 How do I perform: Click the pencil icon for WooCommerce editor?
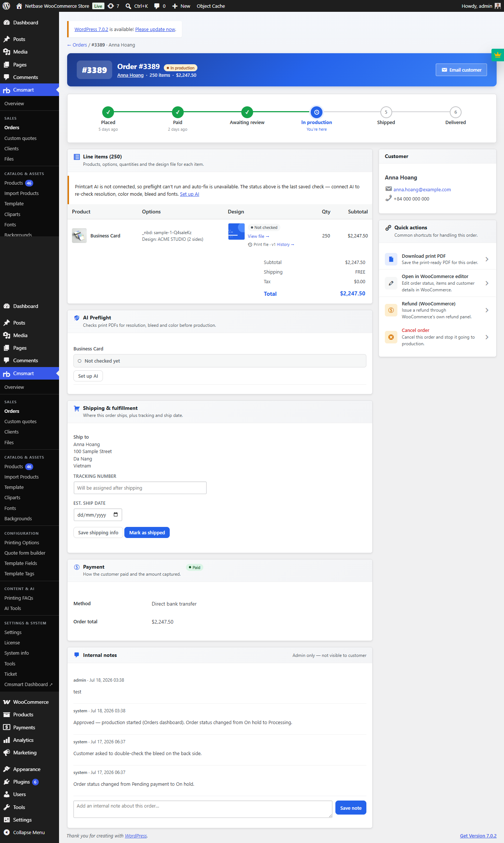[391, 283]
